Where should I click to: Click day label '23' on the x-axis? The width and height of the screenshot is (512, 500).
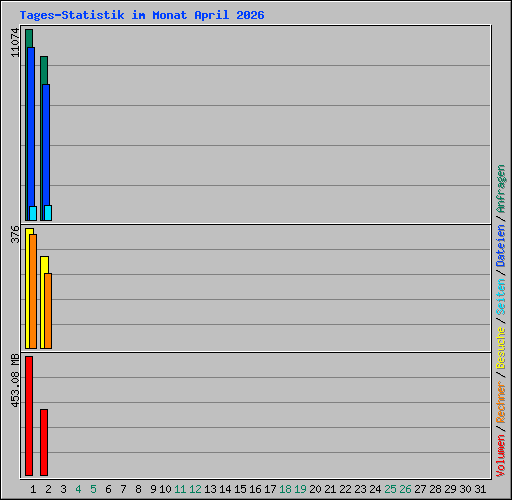click(360, 489)
